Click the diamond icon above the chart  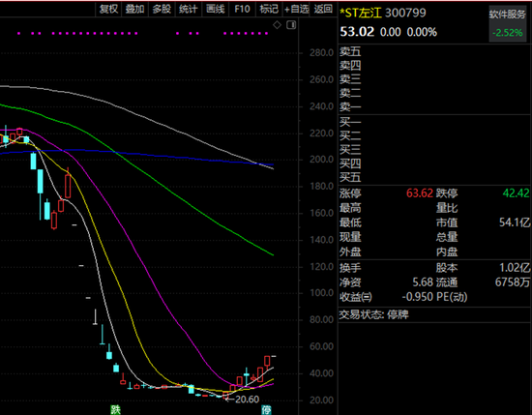(x=277, y=25)
